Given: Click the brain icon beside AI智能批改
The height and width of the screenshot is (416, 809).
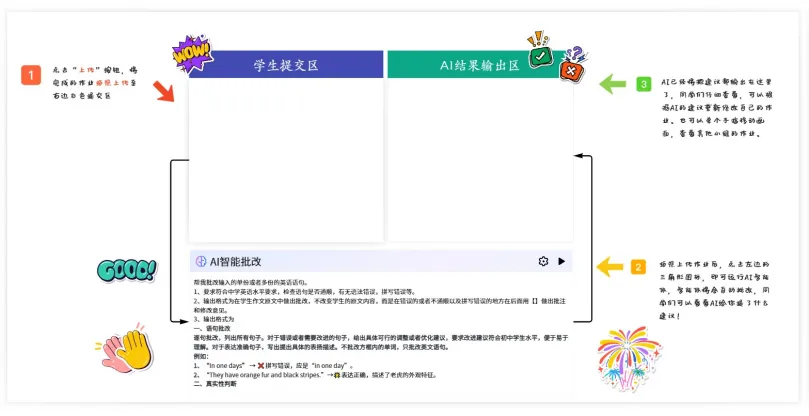Looking at the screenshot, I should [201, 262].
